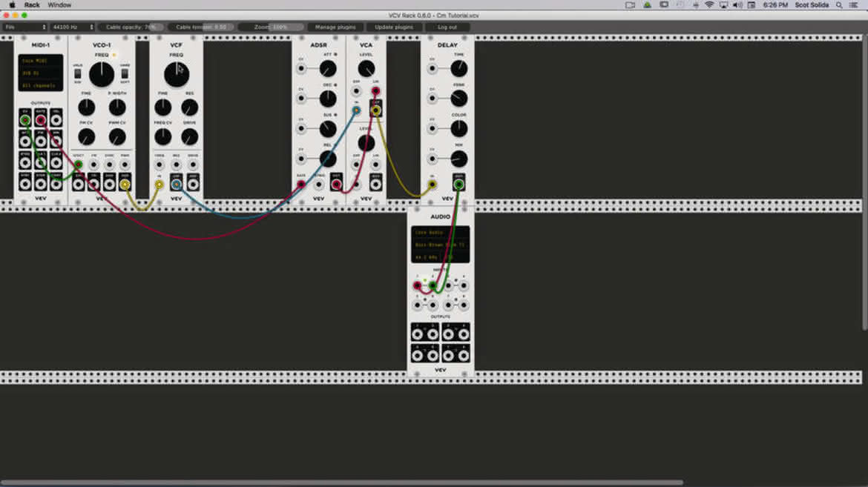Click the Manage plugins button
This screenshot has height=487, width=868.
pyautogui.click(x=335, y=27)
